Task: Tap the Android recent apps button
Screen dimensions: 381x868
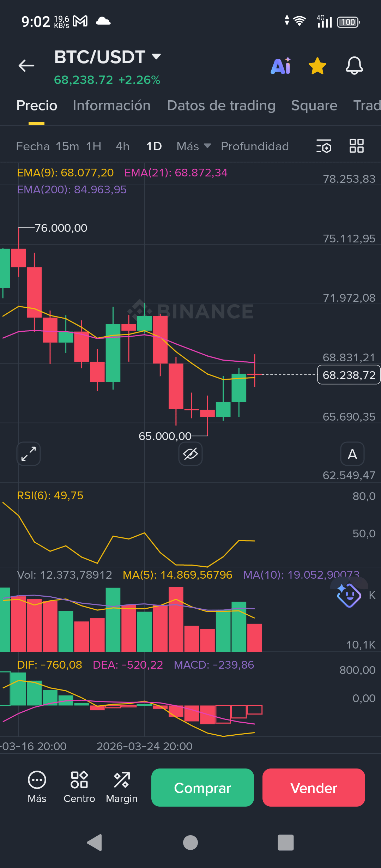Action: (286, 843)
